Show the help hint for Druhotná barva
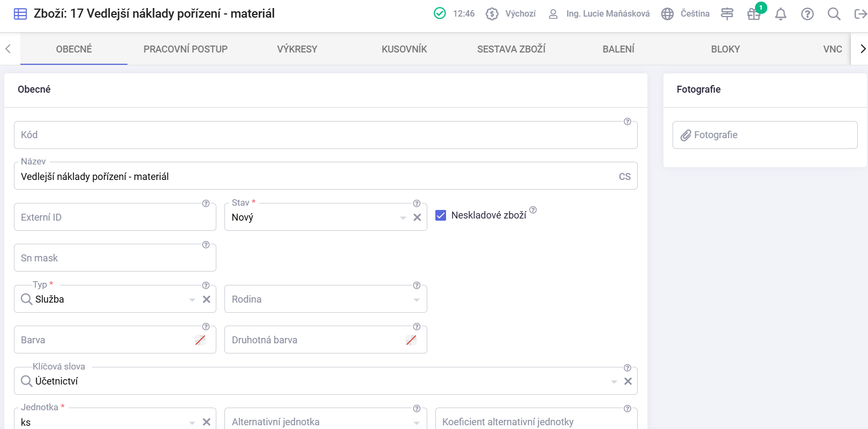 [x=417, y=327]
